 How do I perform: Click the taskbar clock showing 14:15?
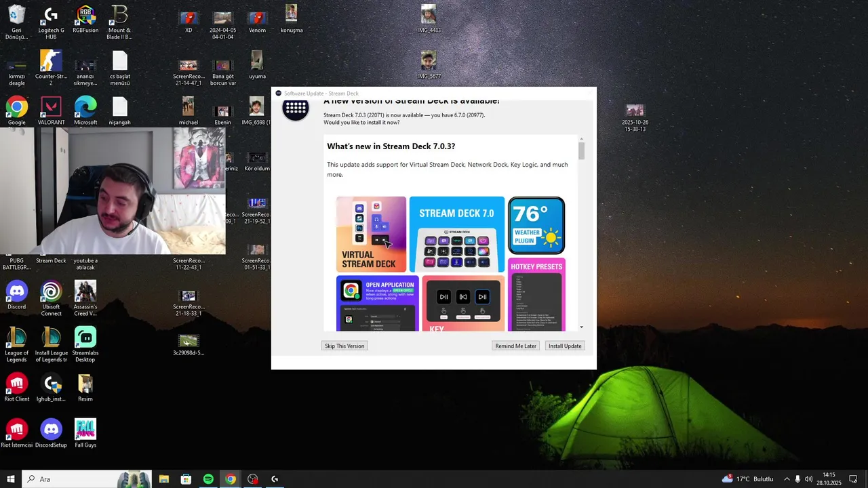pyautogui.click(x=829, y=479)
